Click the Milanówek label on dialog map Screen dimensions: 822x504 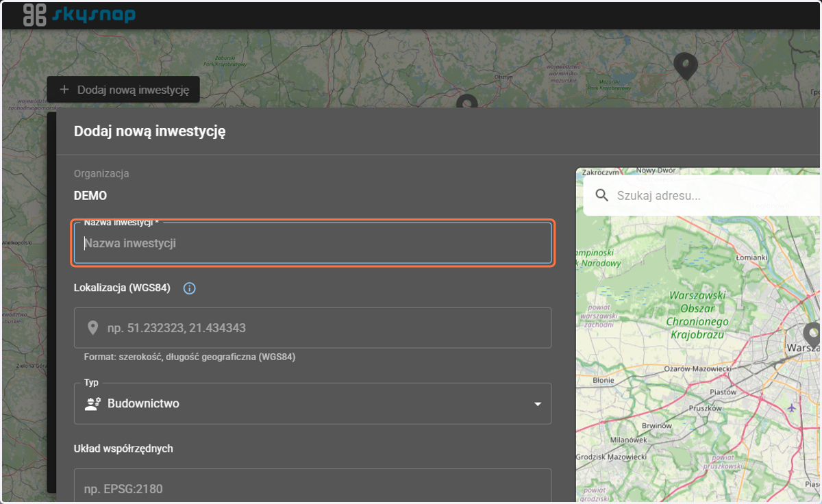[x=628, y=440]
